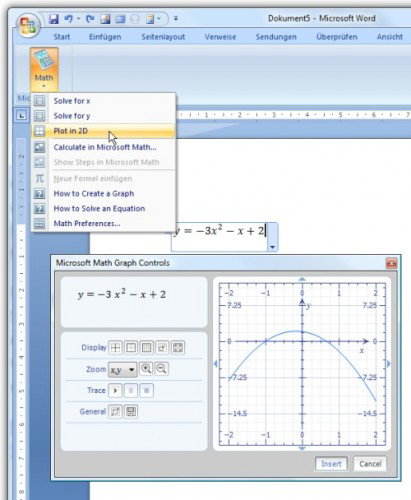Open the equation box options arrow
Screen dimensions: 411x500
click(273, 247)
